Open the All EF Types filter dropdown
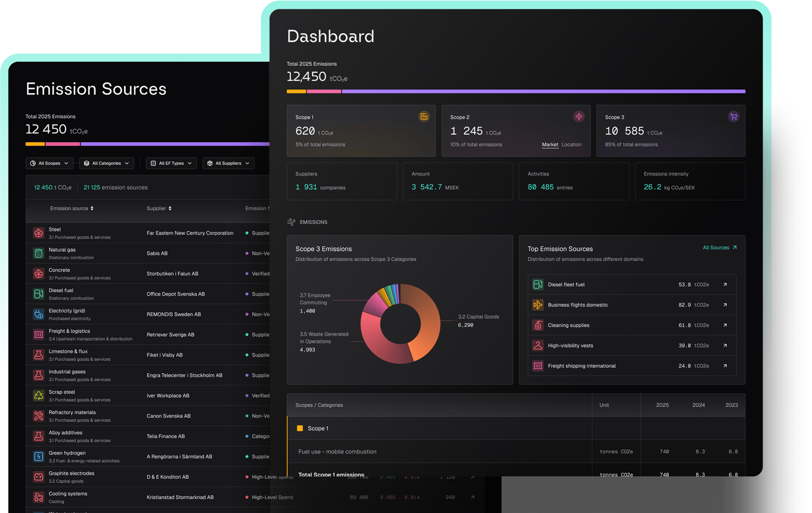The width and height of the screenshot is (812, 513). tap(171, 163)
